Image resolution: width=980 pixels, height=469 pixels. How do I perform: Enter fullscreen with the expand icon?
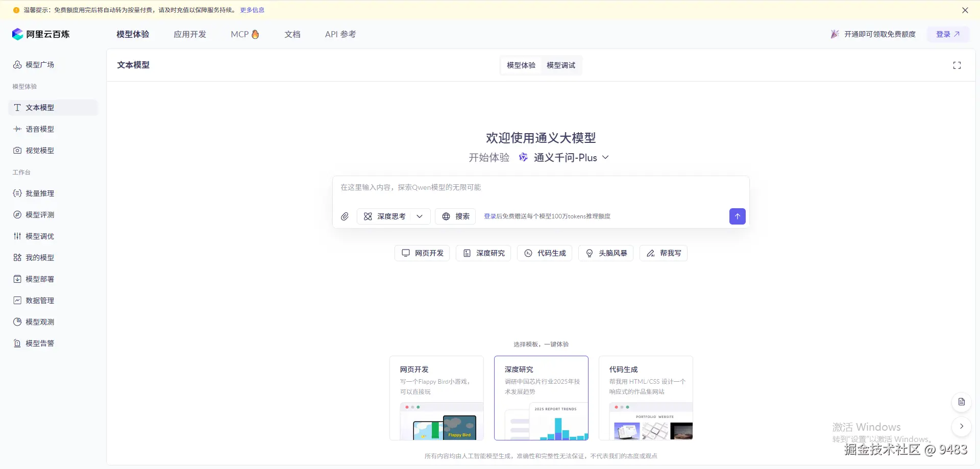click(957, 65)
